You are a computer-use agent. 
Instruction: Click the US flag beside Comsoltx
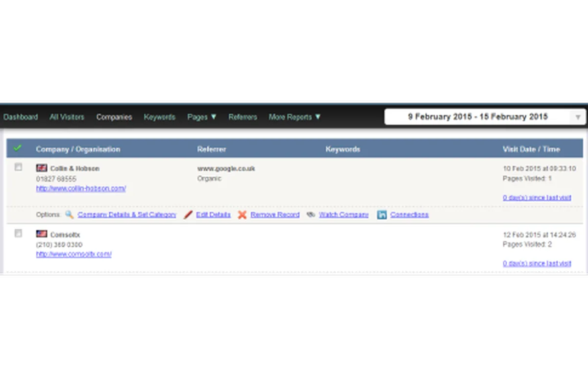pos(42,234)
